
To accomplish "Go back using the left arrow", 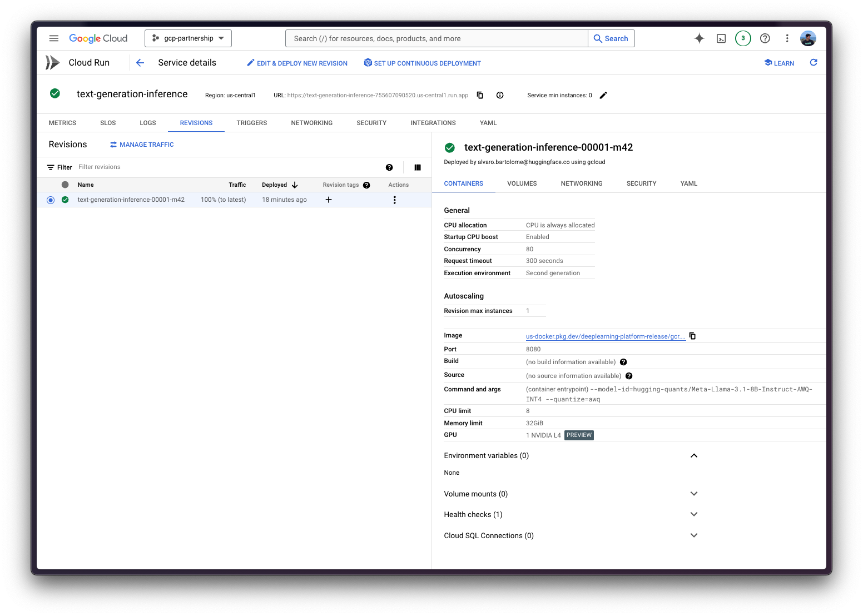I will point(140,63).
